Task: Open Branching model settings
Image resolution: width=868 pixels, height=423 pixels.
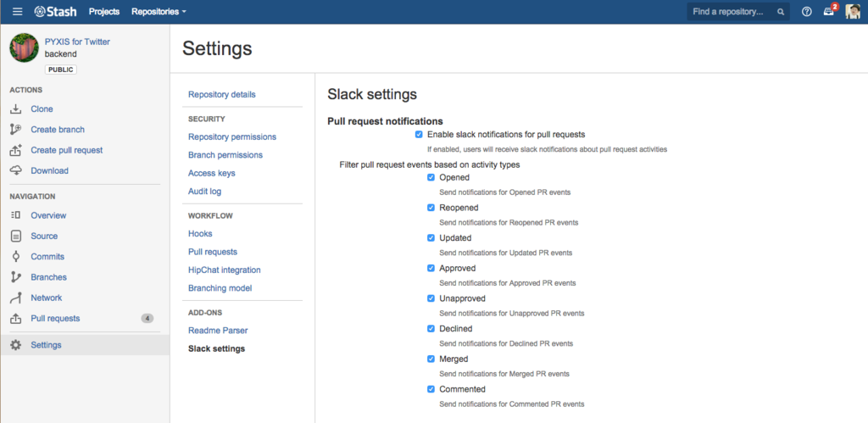Action: pos(220,288)
